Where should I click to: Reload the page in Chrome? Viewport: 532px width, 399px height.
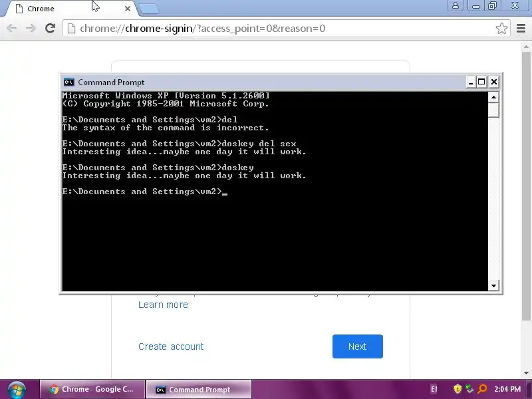(51, 28)
